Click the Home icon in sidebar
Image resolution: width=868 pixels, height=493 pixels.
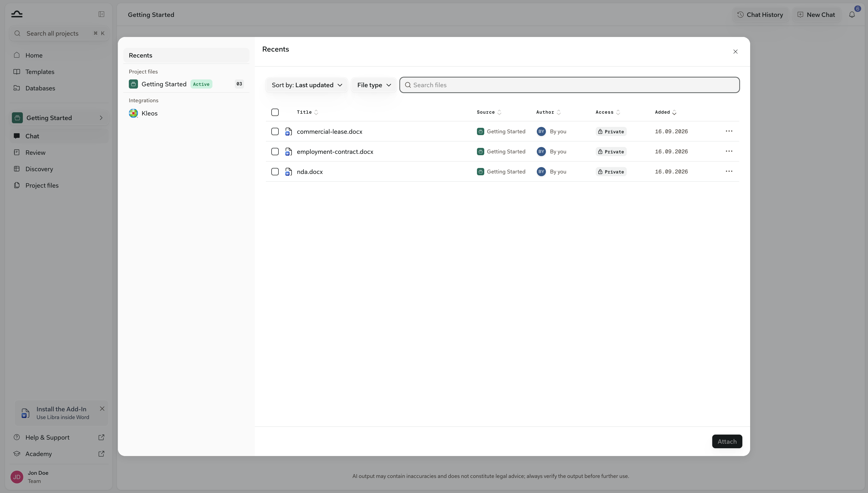click(17, 55)
